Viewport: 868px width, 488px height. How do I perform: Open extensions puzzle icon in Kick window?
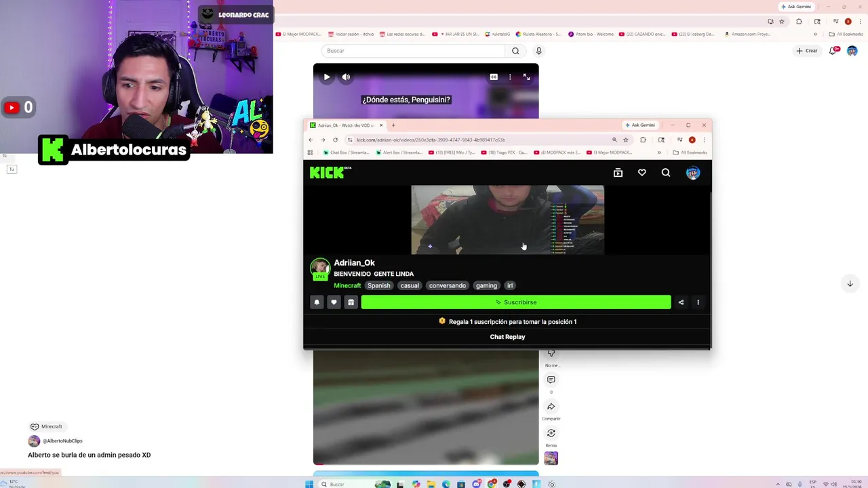pyautogui.click(x=643, y=140)
